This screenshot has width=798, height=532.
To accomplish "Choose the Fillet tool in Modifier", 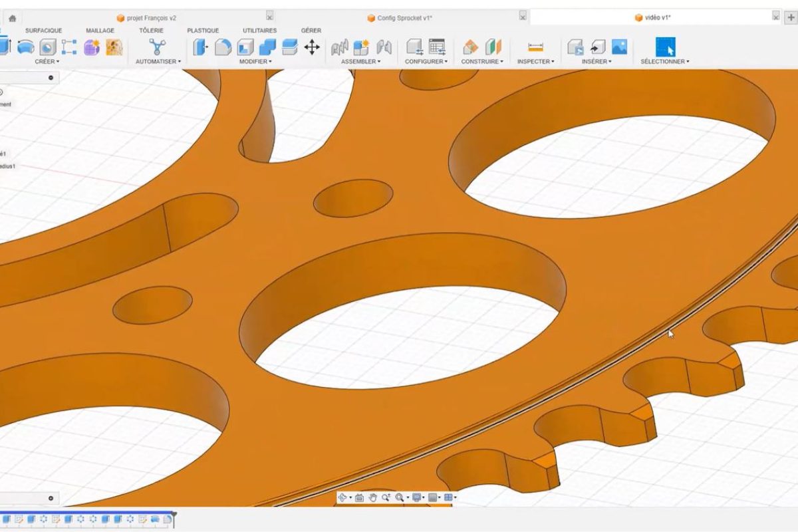I will coord(223,47).
